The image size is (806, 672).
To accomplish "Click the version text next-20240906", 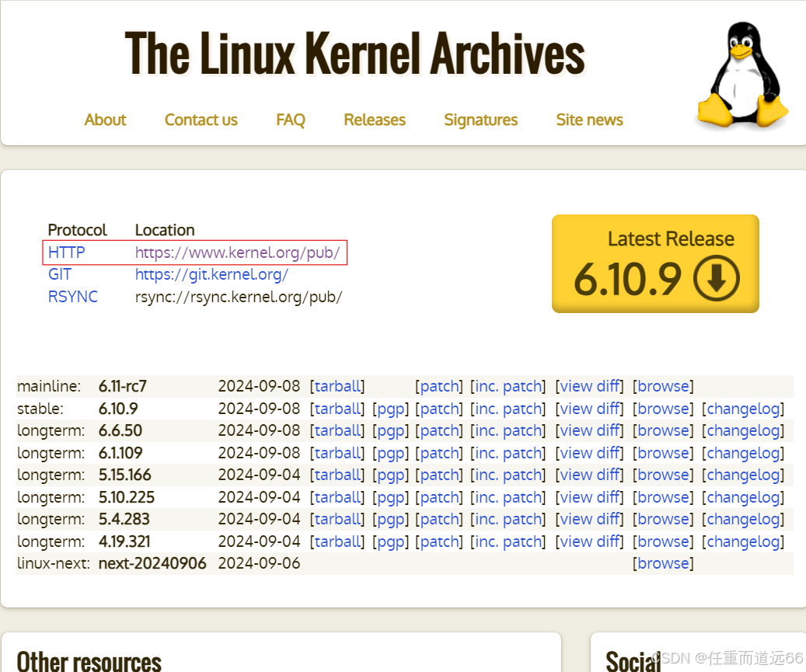I will [x=152, y=563].
